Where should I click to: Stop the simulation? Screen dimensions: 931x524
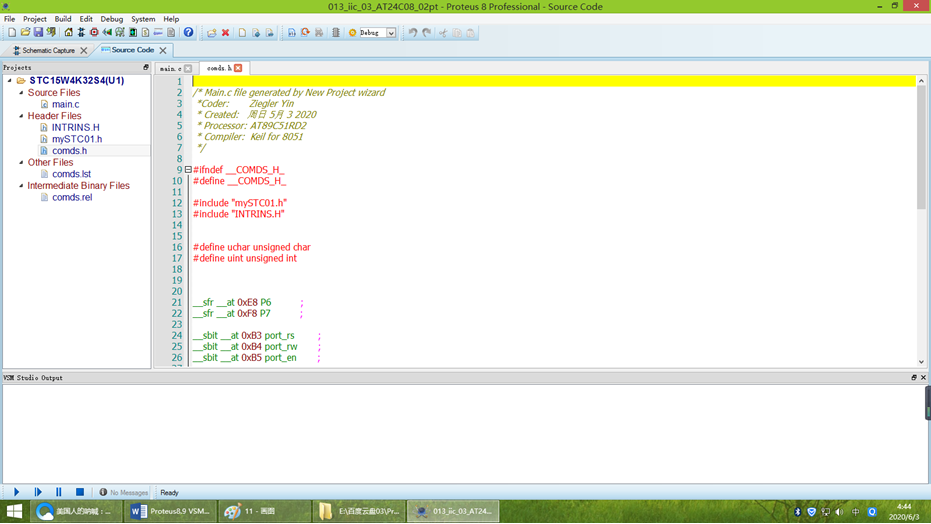[x=80, y=492]
